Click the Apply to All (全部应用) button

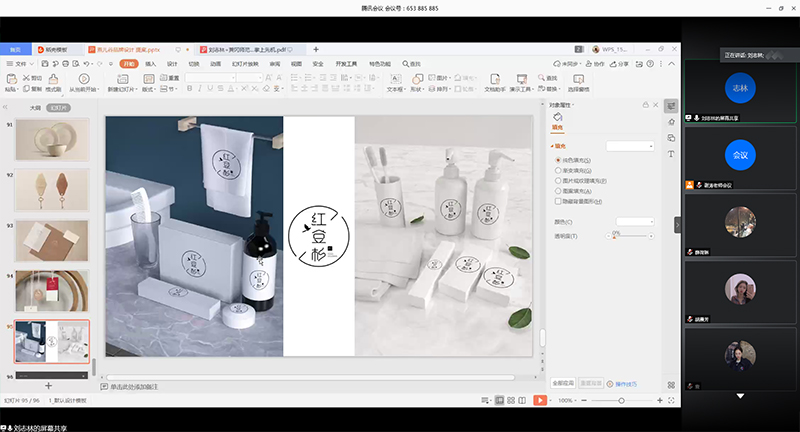click(x=563, y=383)
